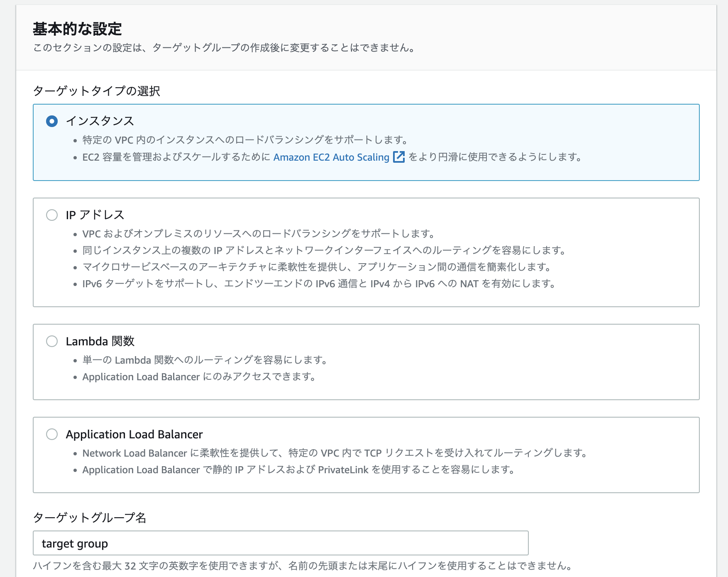Screen dimensions: 728x577
Task: Click the line starting 'VPC およびオンプレミスのリソース'
Action: tap(259, 234)
